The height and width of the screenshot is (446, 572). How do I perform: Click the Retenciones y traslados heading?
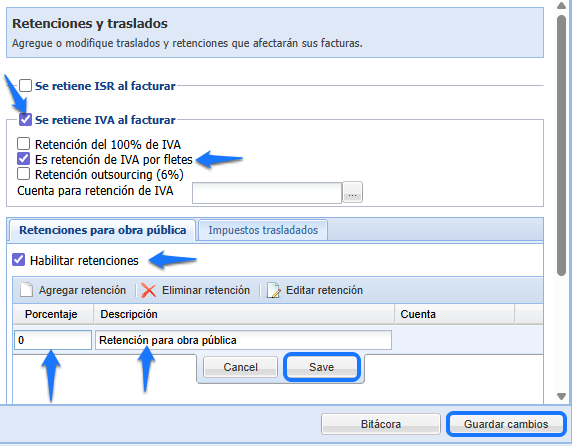click(90, 24)
